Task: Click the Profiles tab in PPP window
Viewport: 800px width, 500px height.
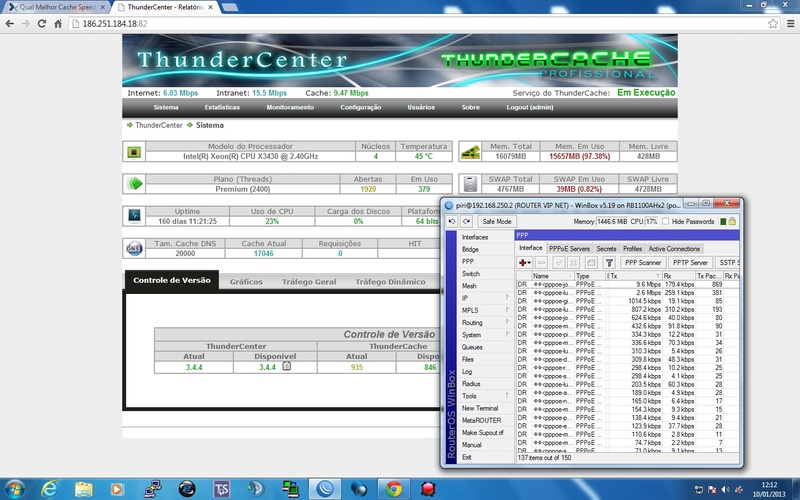Action: click(632, 248)
